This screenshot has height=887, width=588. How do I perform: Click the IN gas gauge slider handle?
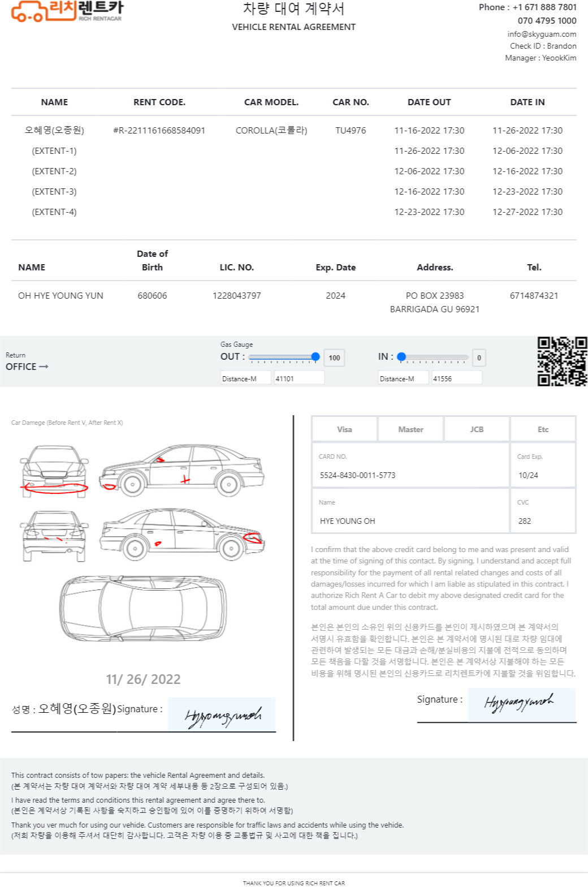click(401, 357)
